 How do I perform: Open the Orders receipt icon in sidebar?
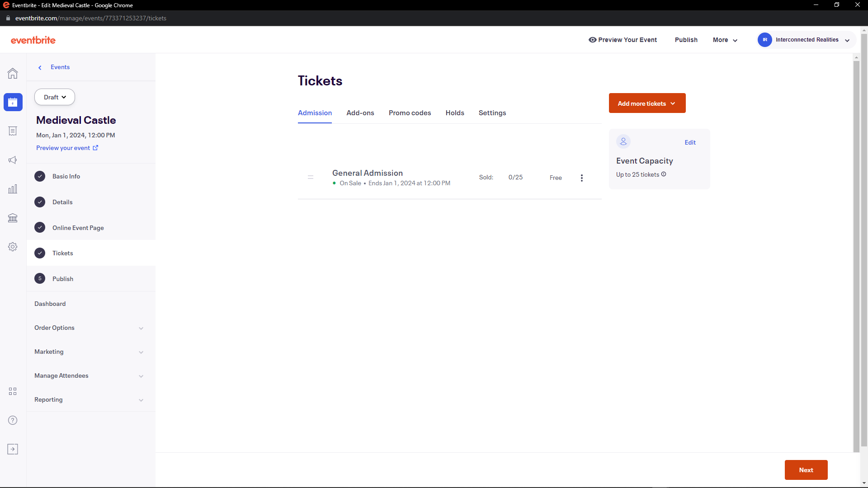pyautogui.click(x=13, y=131)
